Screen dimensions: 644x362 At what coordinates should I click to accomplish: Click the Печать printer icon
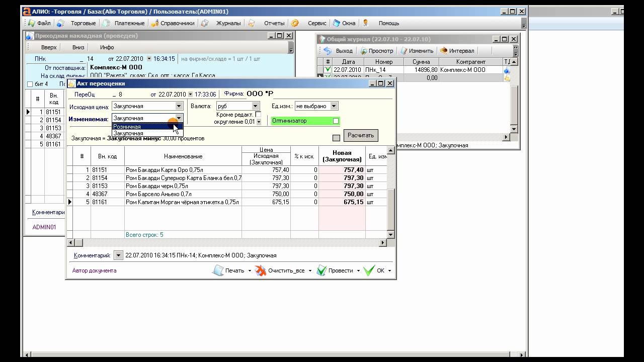coord(218,270)
